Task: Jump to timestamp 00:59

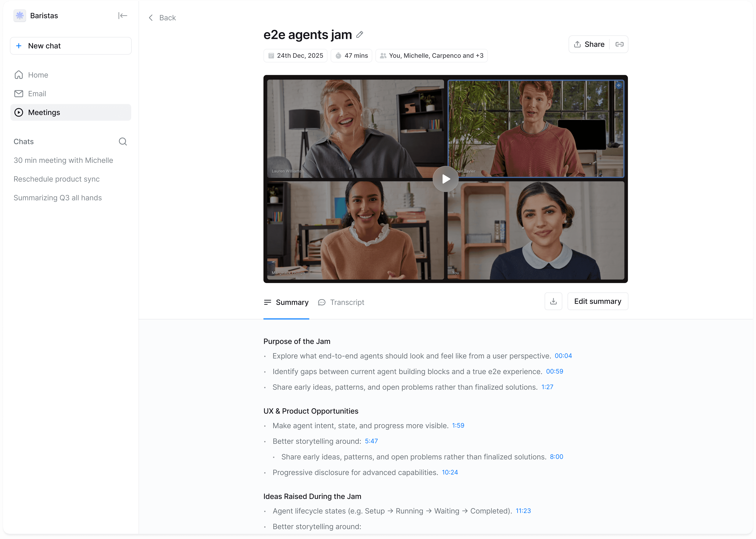Action: coord(554,371)
